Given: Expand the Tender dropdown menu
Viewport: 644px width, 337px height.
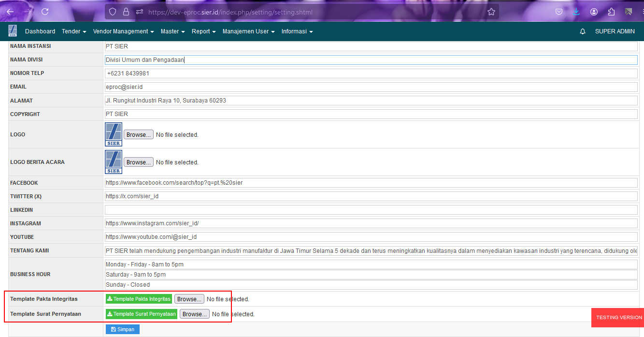Looking at the screenshot, I should coord(74,31).
